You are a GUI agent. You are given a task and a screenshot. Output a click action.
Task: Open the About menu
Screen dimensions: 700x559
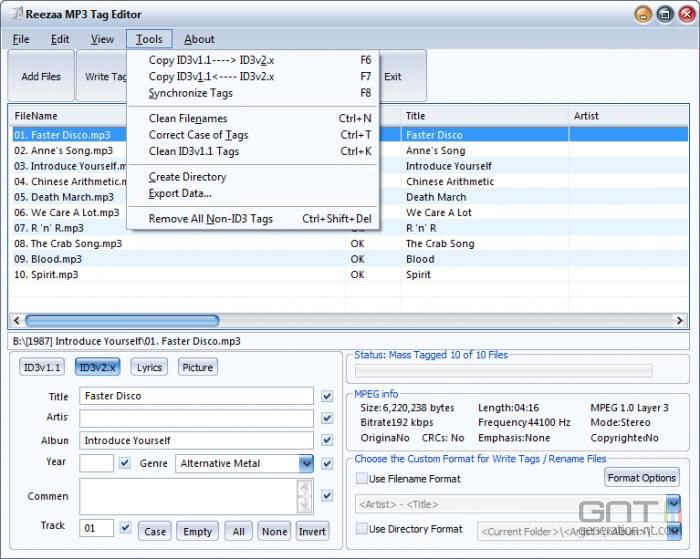pyautogui.click(x=199, y=39)
